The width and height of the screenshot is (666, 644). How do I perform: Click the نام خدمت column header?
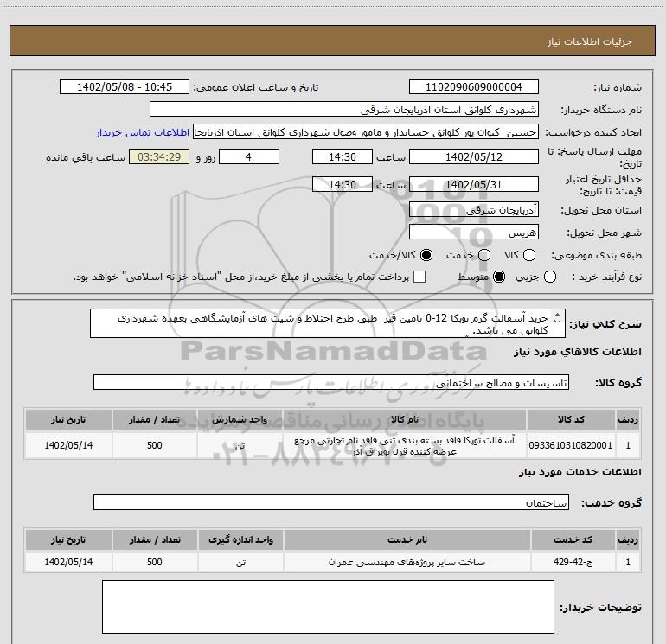[x=407, y=539]
